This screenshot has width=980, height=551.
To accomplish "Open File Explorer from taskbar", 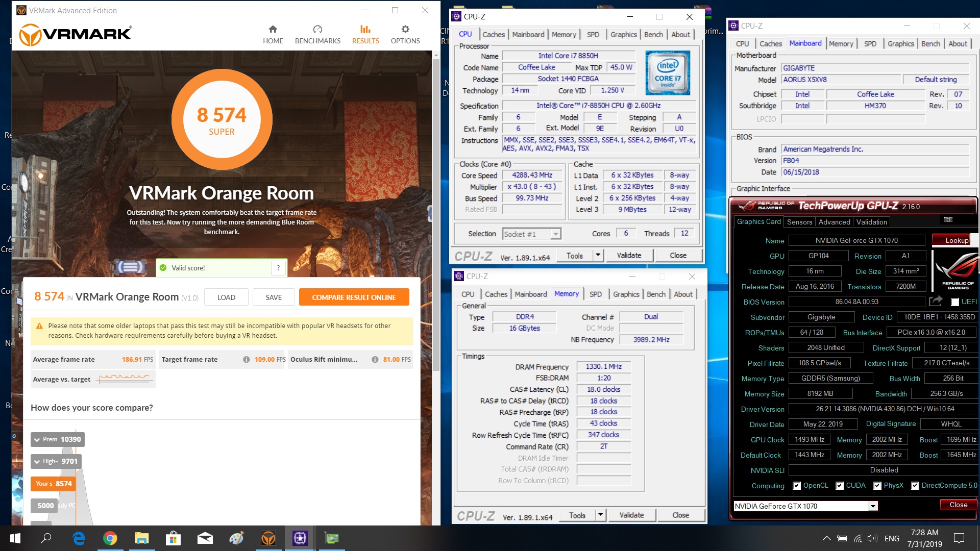I will [141, 538].
